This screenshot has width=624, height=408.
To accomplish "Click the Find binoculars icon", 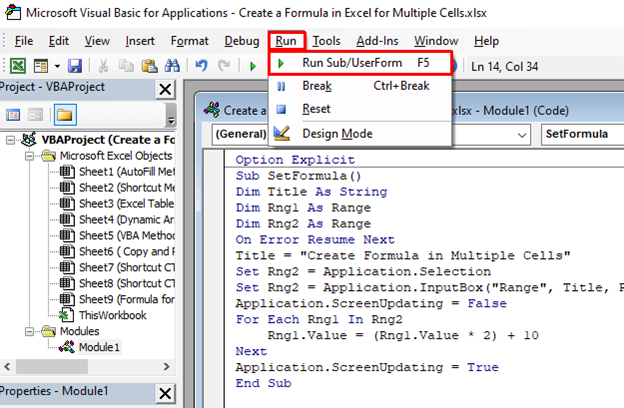I will 171,65.
